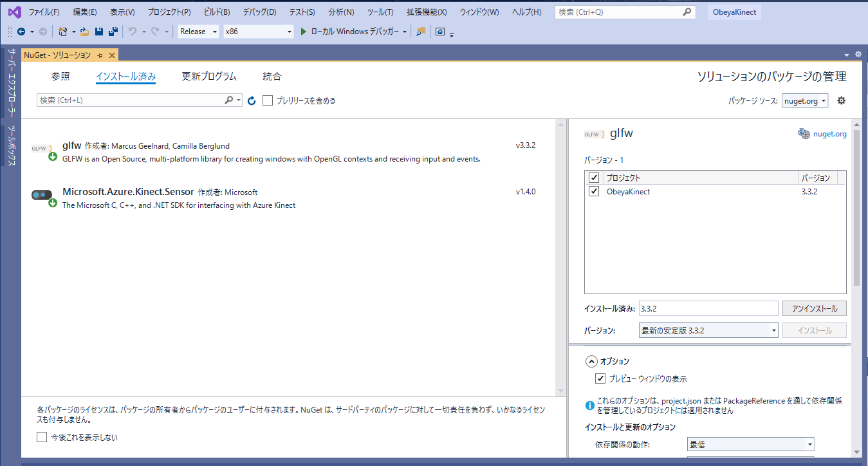Click the open file folder icon
The width and height of the screenshot is (868, 466).
84,32
